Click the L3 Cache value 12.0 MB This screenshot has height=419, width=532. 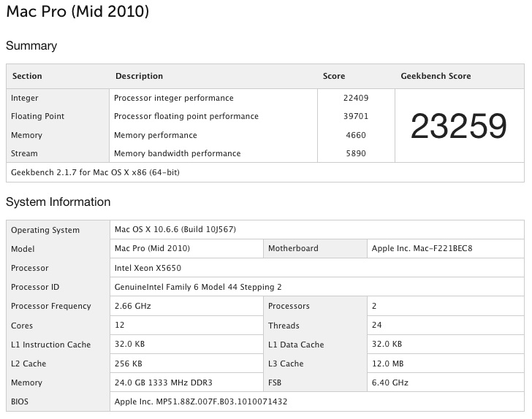(387, 364)
